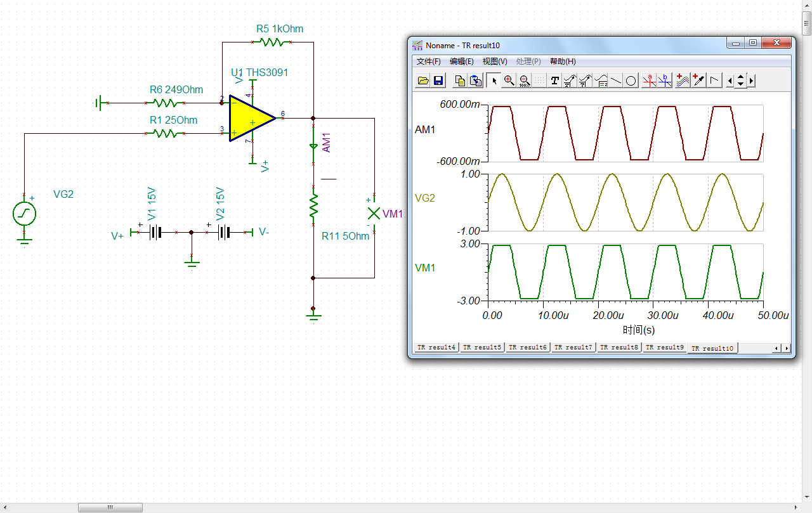Screen dimensions: 812x513
Task: Switch to the TR result7 tab
Action: point(573,347)
